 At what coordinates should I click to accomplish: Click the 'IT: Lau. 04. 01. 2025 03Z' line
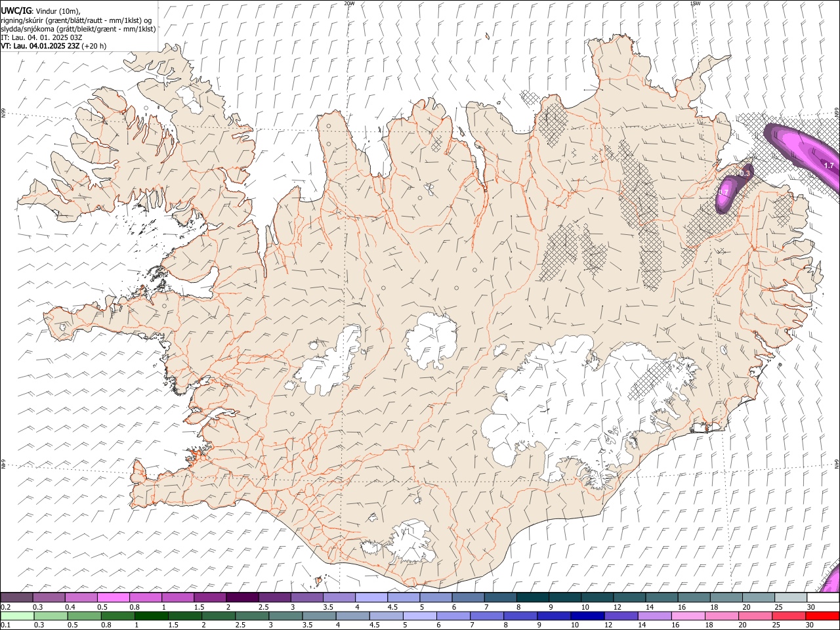tap(41, 37)
